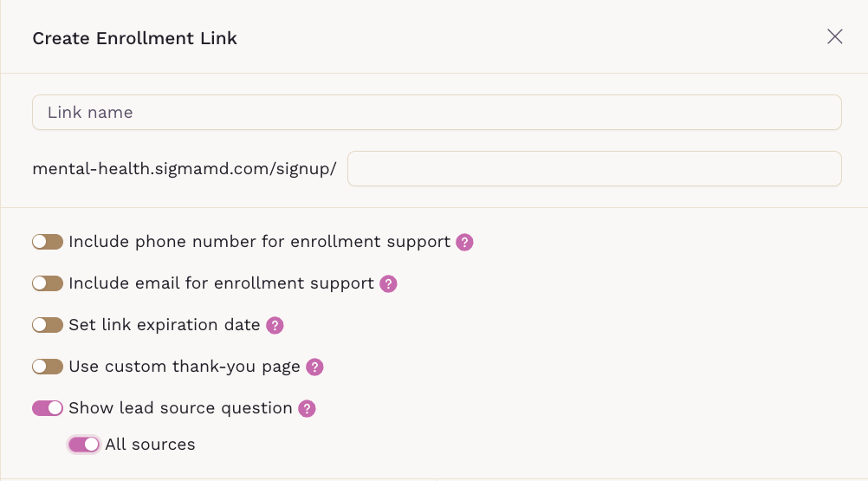The height and width of the screenshot is (481, 868).
Task: View help tooltip for lead source question
Action: [x=307, y=408]
